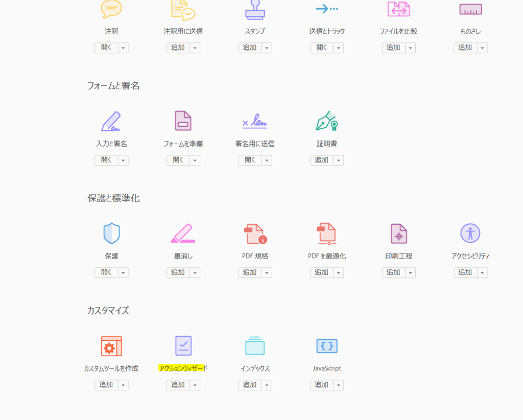Expand dropdown arrow beside 入力と署名 開く
523x420 pixels.
[123, 160]
